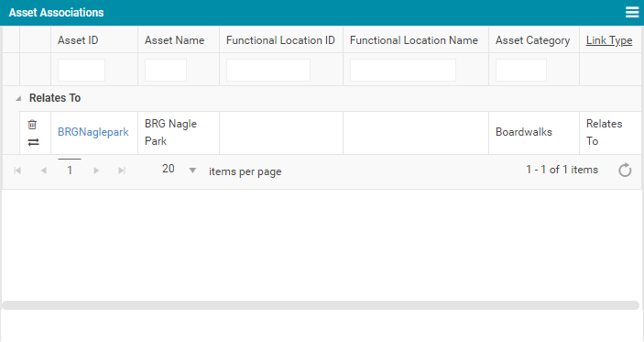Viewport: 644px width, 342px height.
Task: Click the Functional Location ID filter box
Action: click(268, 70)
